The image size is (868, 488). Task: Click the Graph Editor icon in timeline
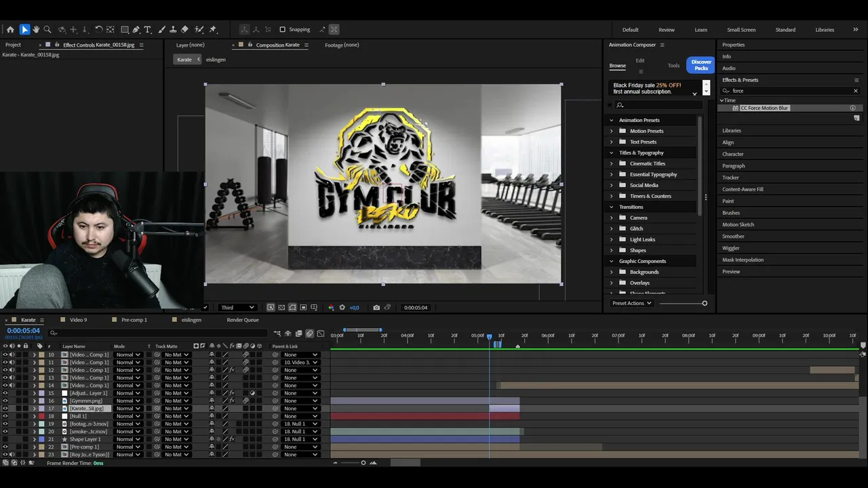(321, 333)
